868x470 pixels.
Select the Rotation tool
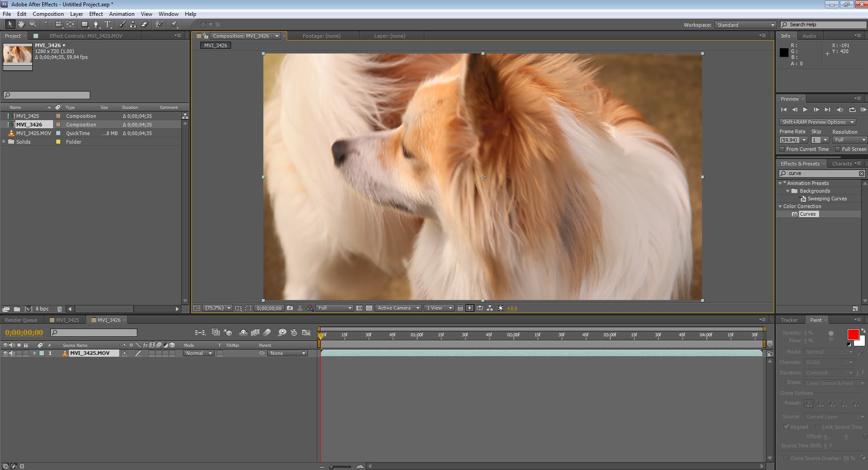click(x=47, y=24)
